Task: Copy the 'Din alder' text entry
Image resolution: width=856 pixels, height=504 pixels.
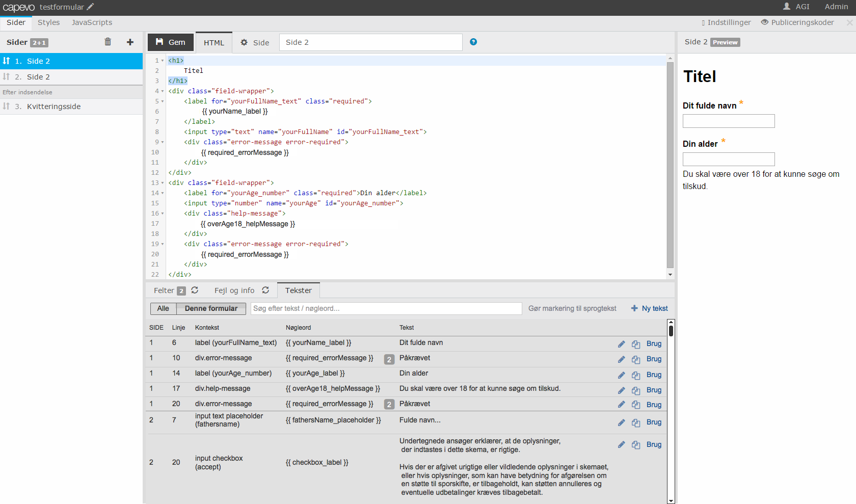Action: [x=636, y=375]
